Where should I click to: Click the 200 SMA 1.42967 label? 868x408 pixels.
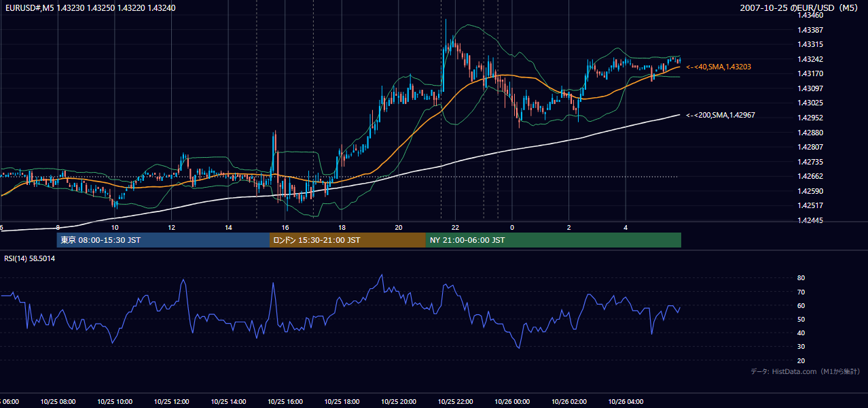click(x=720, y=115)
